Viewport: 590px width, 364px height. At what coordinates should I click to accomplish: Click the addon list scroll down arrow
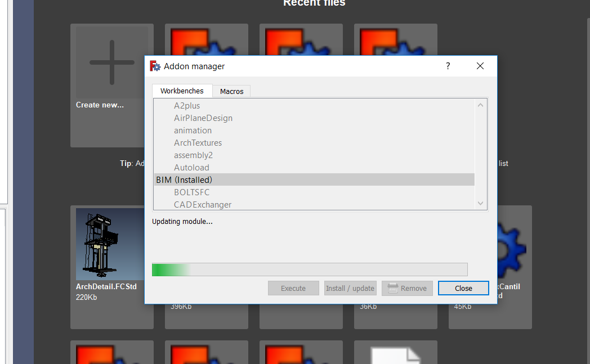click(x=481, y=204)
